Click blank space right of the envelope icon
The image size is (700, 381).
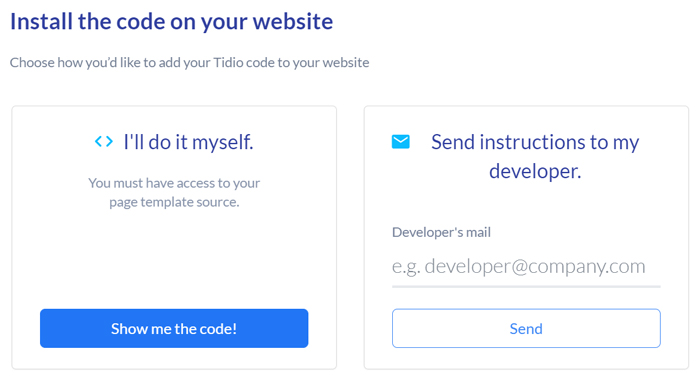pos(420,142)
